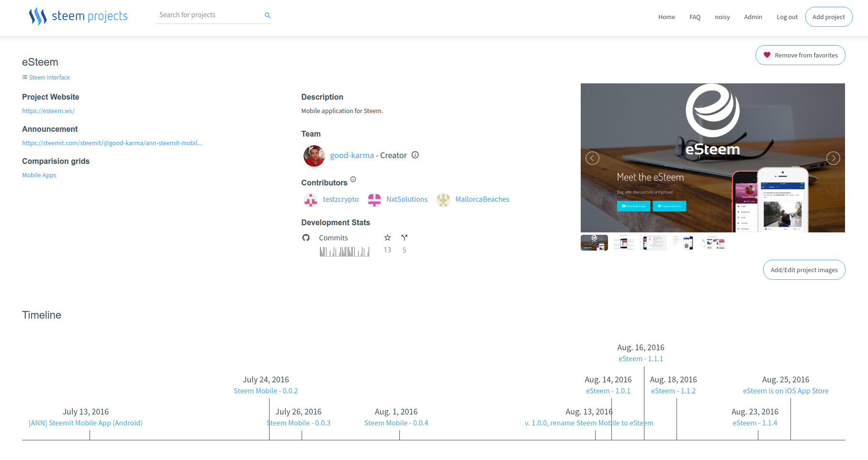Click the Steem Projects logo
The height and width of the screenshot is (460, 868).
[78, 16]
